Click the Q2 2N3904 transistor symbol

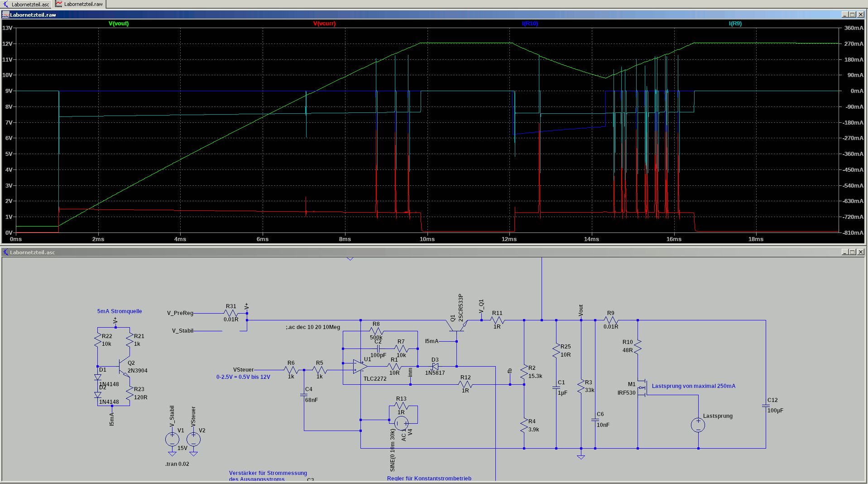123,367
